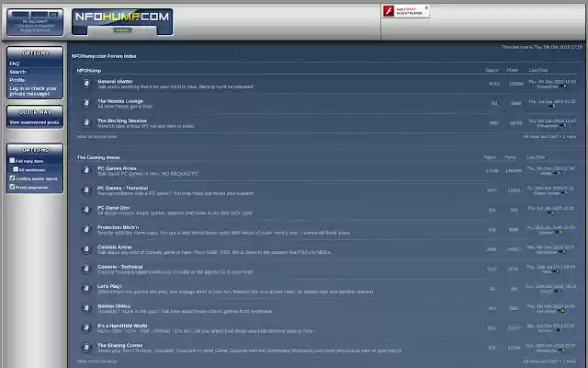Screen dimensions: 588x368
Task: Click the last poster name in Let's Play! row
Action: [x=546, y=292]
